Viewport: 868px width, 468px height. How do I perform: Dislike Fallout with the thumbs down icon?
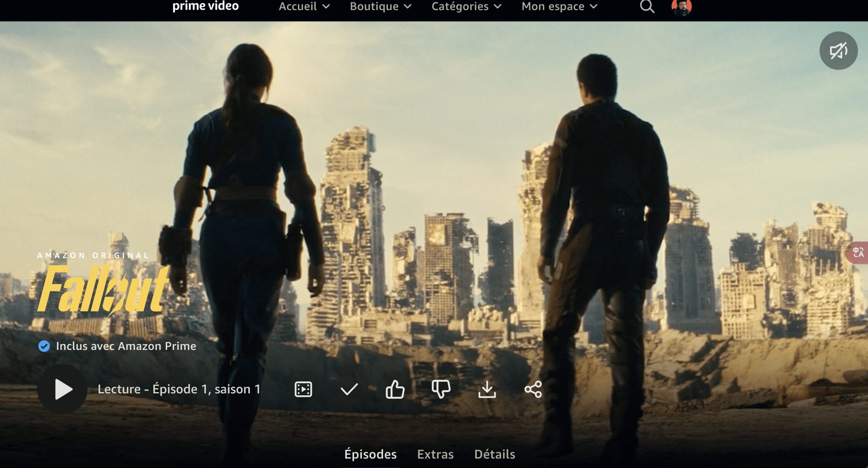coord(441,389)
